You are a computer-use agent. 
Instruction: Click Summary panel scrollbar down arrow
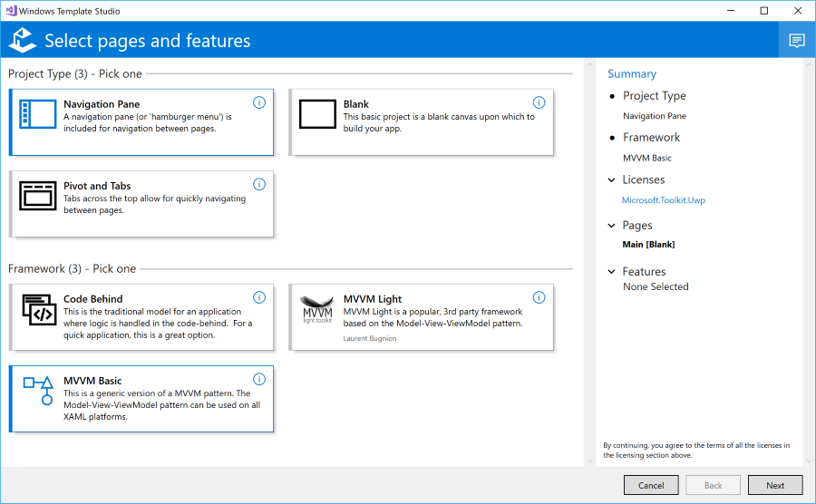tap(809, 460)
